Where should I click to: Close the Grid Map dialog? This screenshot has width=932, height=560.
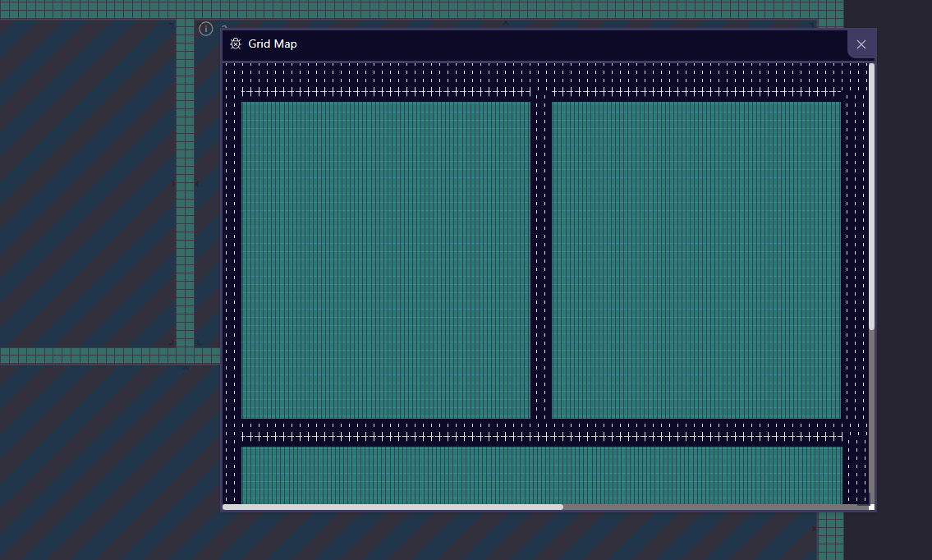click(x=861, y=44)
